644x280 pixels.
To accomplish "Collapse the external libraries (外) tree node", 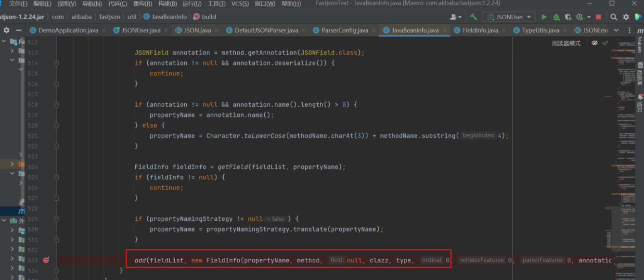I will click(x=4, y=221).
